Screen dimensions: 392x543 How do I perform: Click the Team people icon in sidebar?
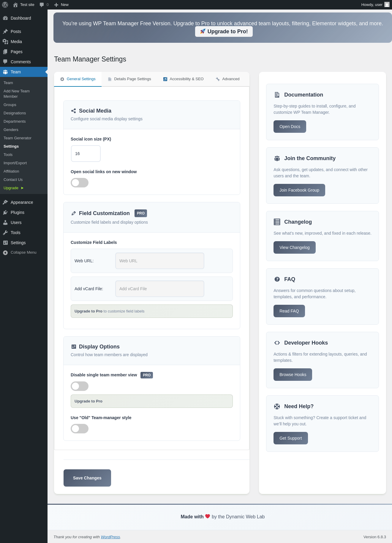click(5, 72)
